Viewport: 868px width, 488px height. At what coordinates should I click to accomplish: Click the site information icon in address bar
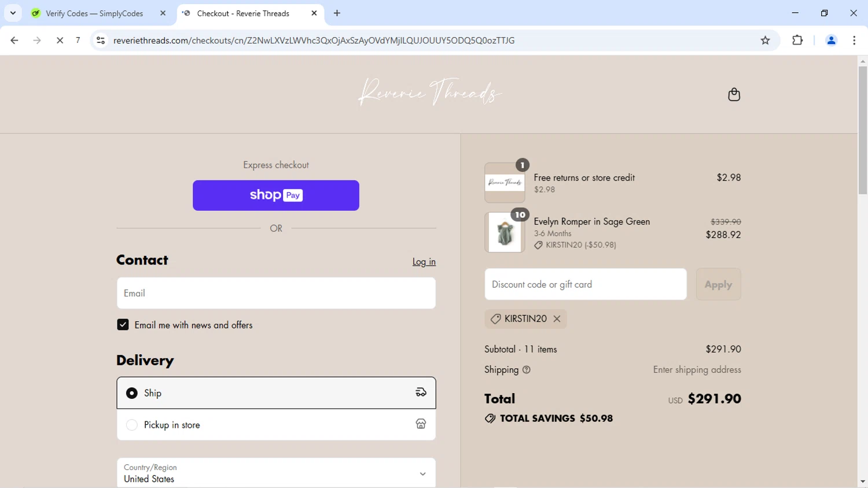[101, 41]
